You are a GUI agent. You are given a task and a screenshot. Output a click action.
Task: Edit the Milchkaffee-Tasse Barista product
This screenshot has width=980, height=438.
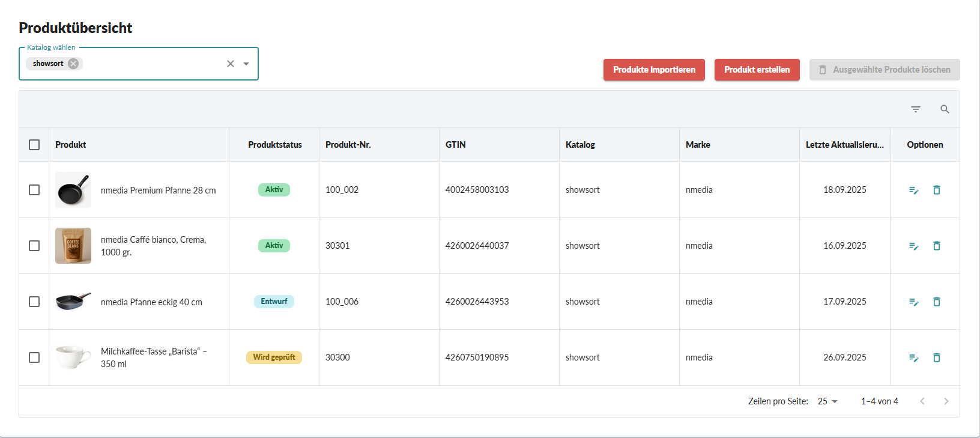(x=913, y=357)
